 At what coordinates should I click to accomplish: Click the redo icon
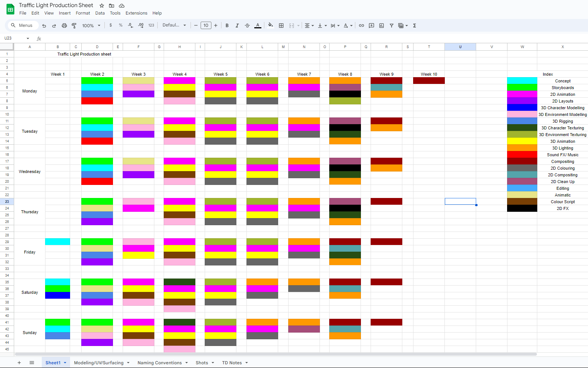[54, 26]
